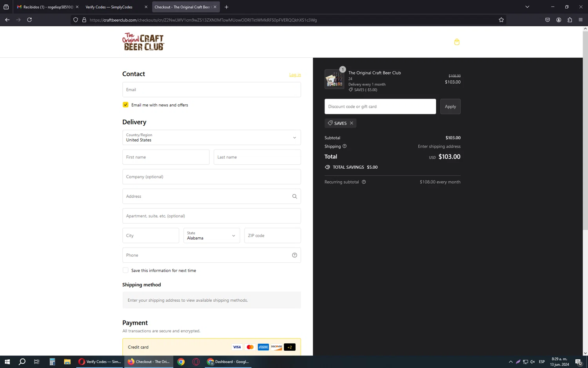The width and height of the screenshot is (588, 368).
Task: Show hidden system tray icons
Action: pos(510,362)
